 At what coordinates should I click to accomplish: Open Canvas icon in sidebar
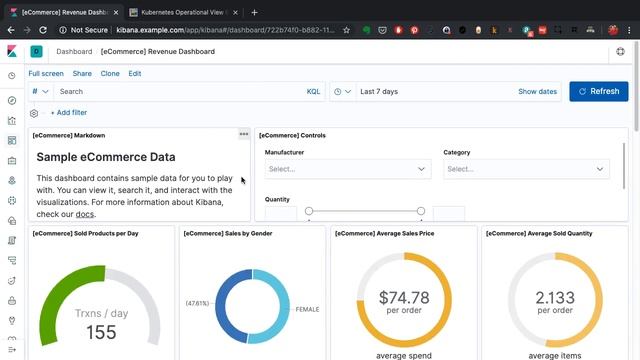12,160
